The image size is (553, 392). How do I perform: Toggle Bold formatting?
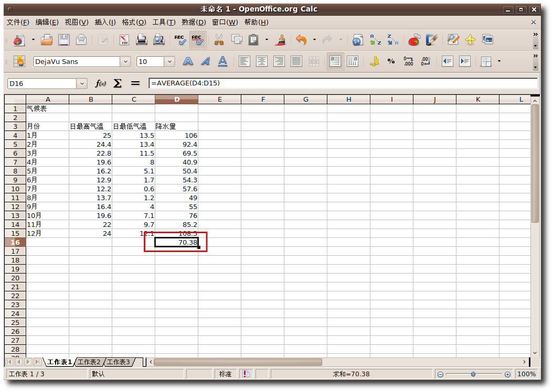coord(188,62)
